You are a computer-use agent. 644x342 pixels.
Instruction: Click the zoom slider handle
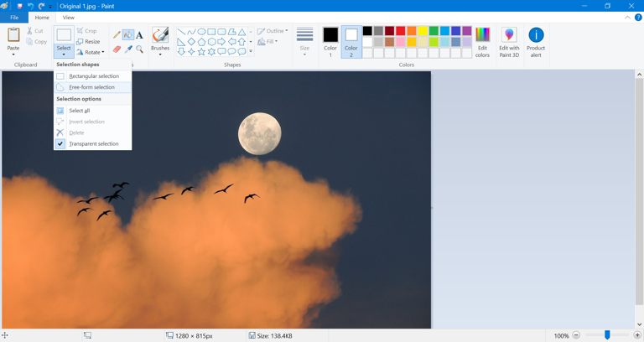coord(607,335)
